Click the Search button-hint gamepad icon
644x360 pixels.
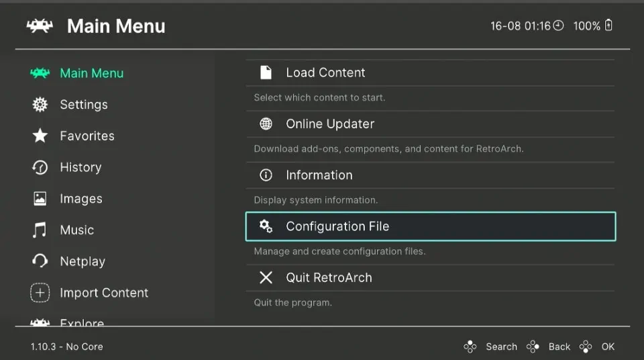click(x=470, y=347)
